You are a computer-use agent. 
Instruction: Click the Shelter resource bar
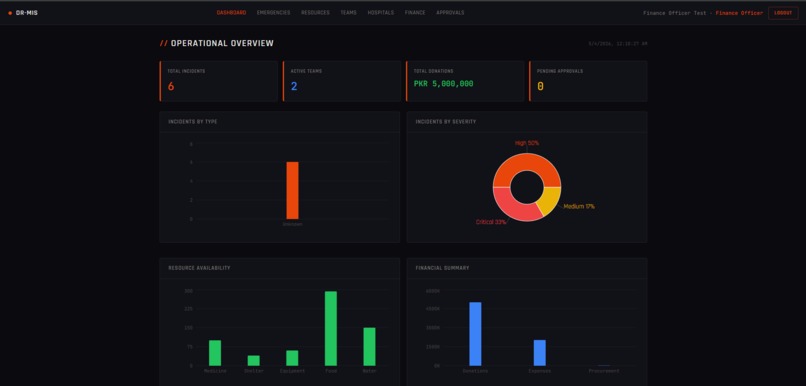pyautogui.click(x=253, y=361)
